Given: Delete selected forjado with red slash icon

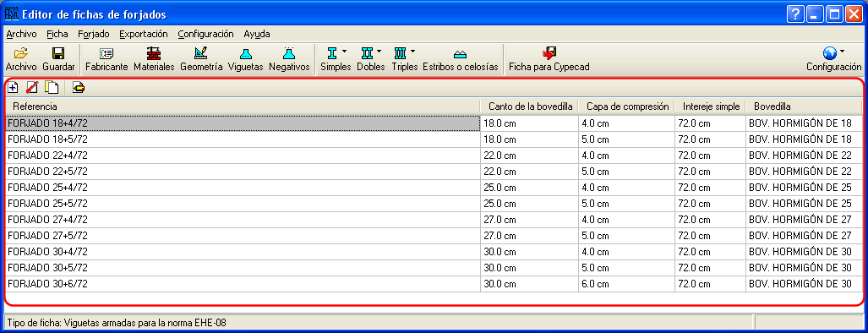Looking at the screenshot, I should [x=32, y=87].
